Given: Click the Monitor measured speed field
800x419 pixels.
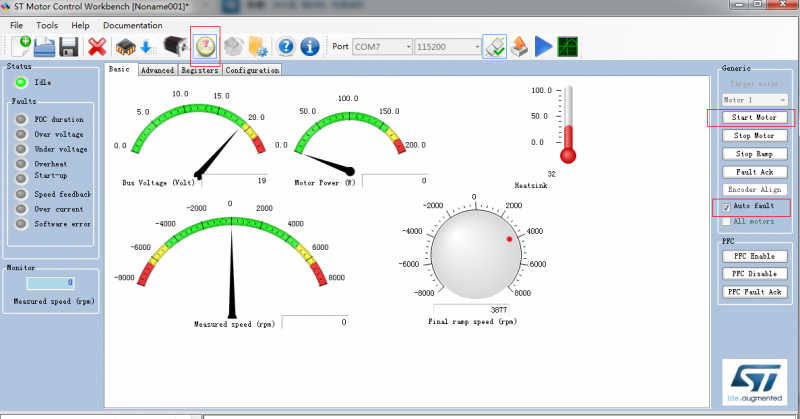Looking at the screenshot, I should click(x=50, y=283).
